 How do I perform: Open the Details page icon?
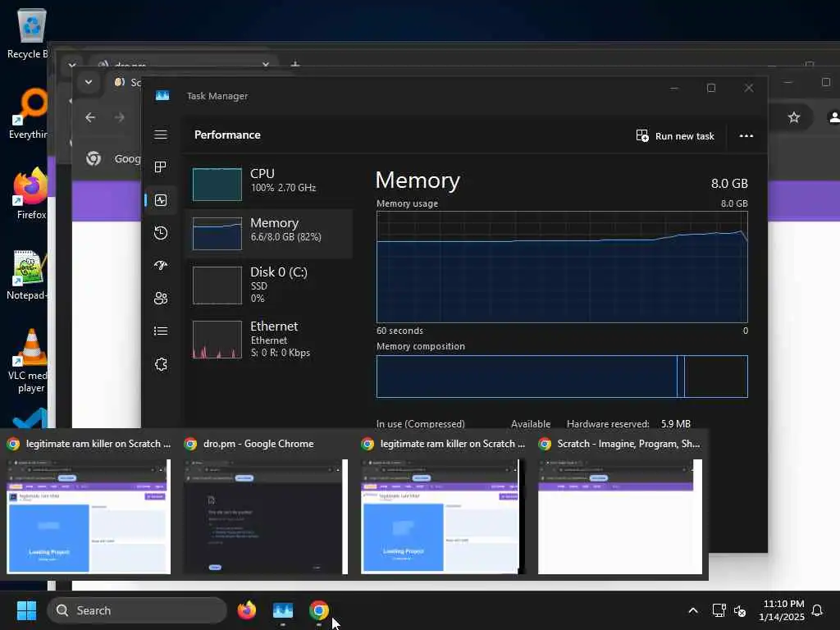161,331
